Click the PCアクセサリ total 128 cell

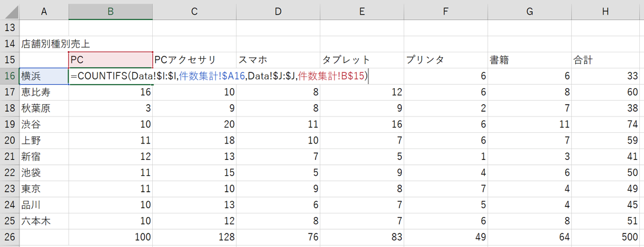point(194,238)
